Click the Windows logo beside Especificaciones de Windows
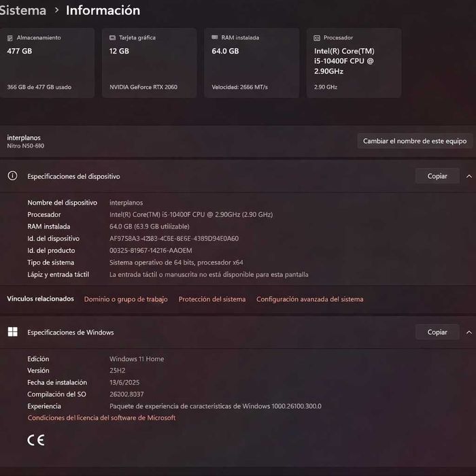Screen dimensions: 476x476 pyautogui.click(x=13, y=332)
